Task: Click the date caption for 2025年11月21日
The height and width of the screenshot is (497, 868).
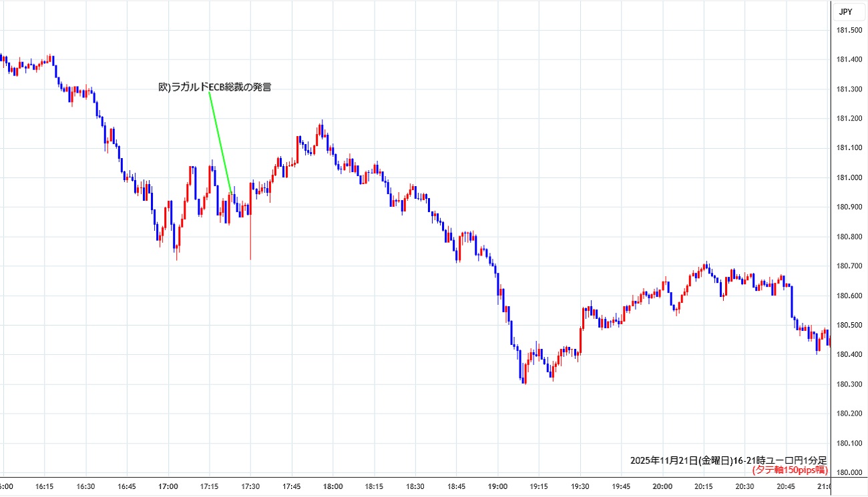Action: (x=728, y=460)
